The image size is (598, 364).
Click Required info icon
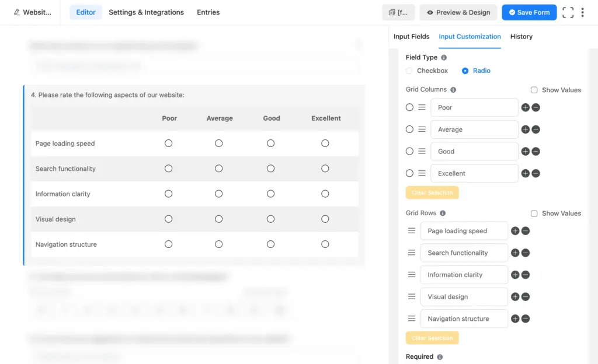440,357
